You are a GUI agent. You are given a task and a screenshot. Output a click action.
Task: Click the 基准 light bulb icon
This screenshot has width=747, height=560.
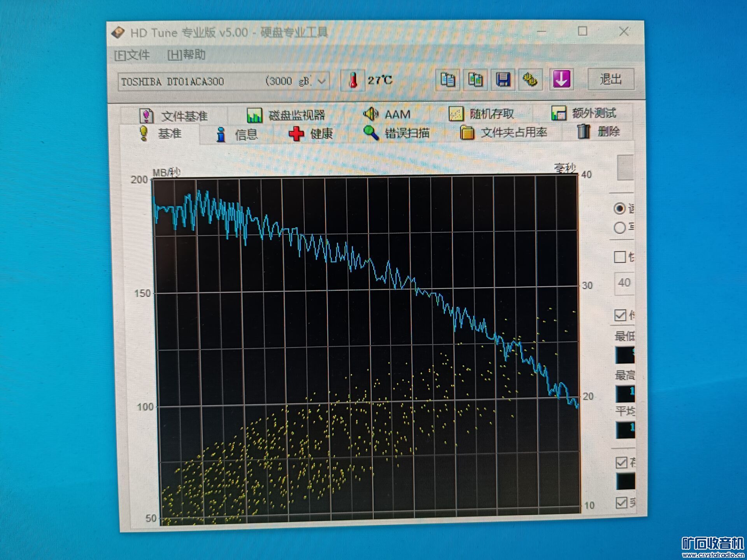coord(144,133)
